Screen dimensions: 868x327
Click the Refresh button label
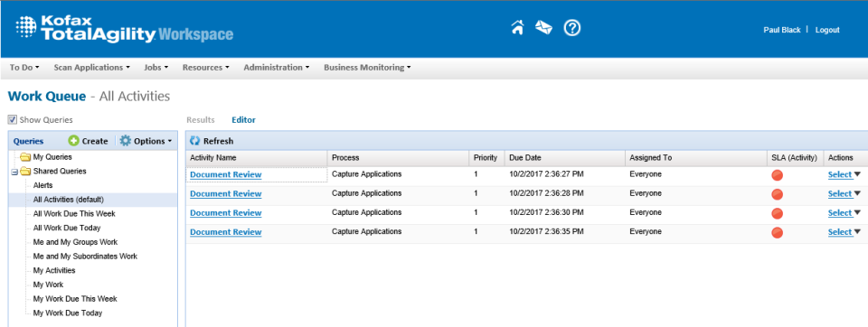(x=218, y=141)
